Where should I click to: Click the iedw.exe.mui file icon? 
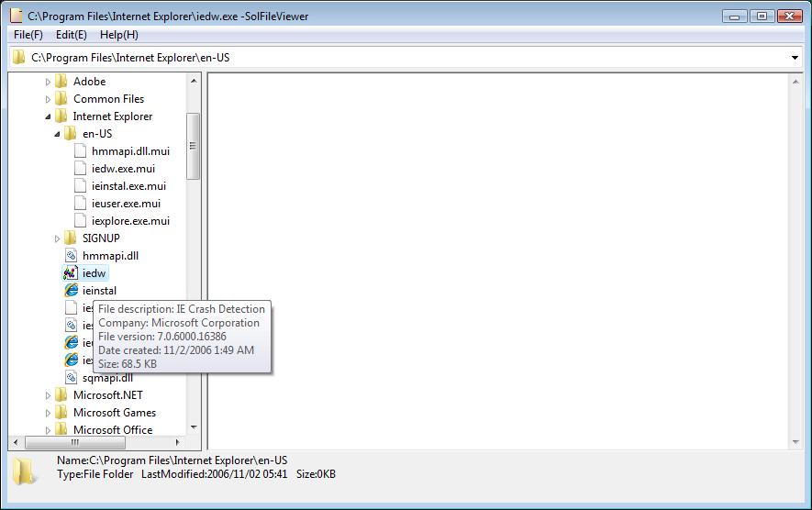point(80,168)
